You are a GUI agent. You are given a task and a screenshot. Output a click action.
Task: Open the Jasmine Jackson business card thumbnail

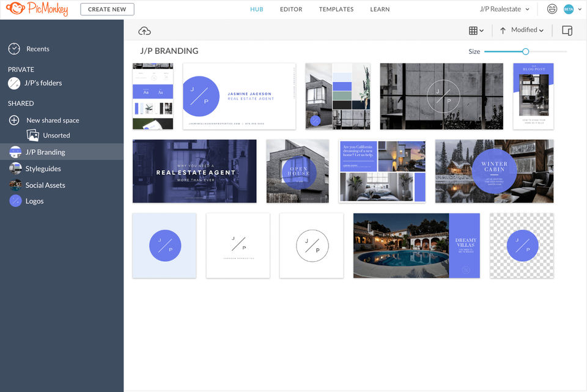pos(239,96)
